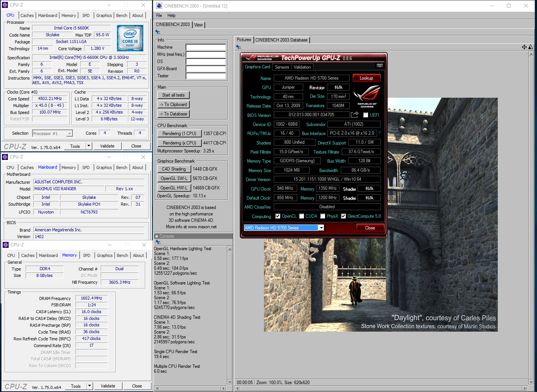Open Bench tab in CPU-Z memory Timings window
This screenshot has height=392, width=537.
(123, 255)
